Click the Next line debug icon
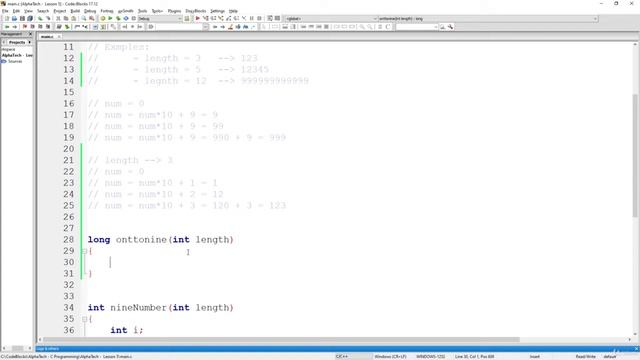Screen dimensions: 640x360 [x=213, y=18]
